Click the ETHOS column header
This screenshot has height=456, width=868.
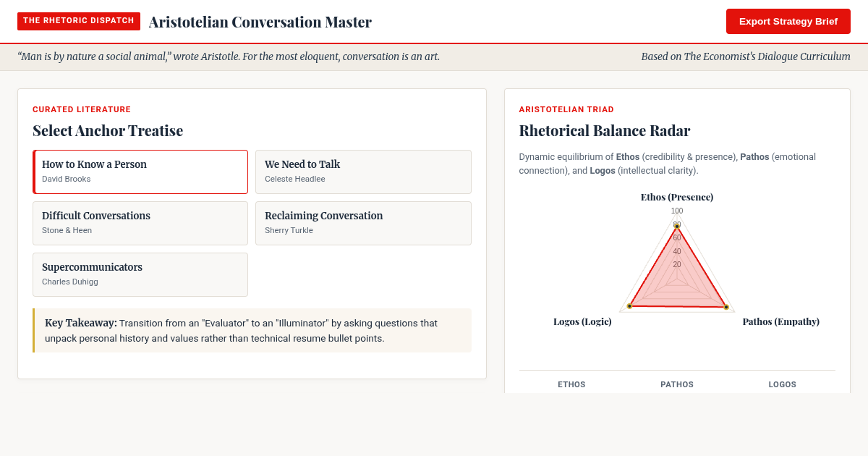pos(571,384)
